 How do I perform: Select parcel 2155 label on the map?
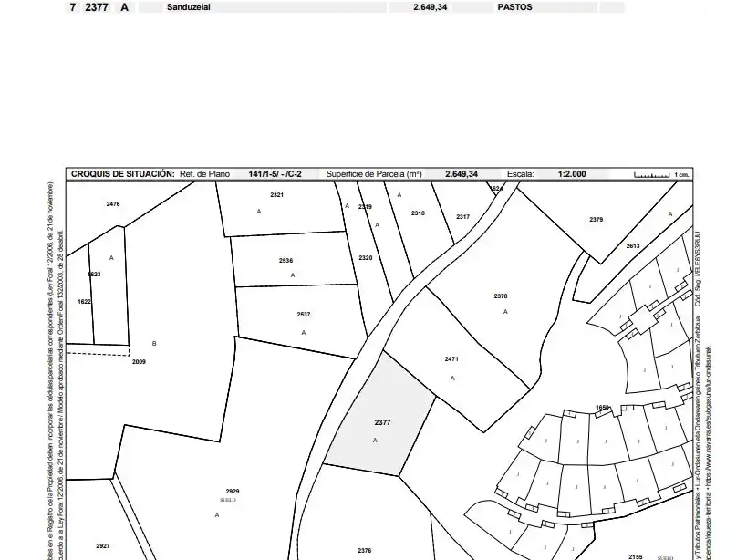coord(636,556)
